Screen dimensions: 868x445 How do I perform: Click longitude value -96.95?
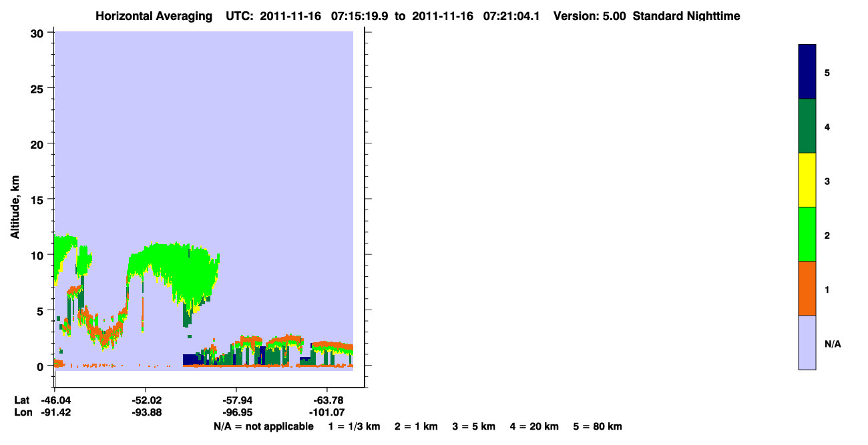(x=236, y=413)
